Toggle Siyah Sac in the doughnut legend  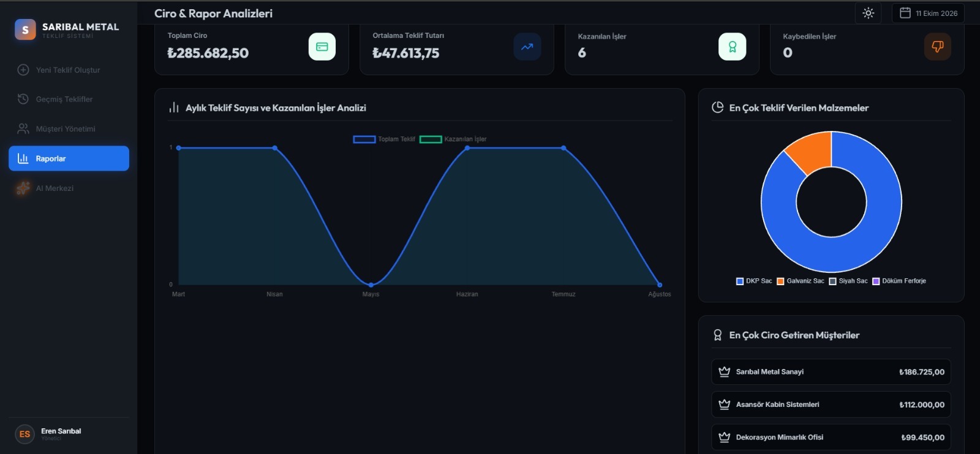click(x=848, y=281)
